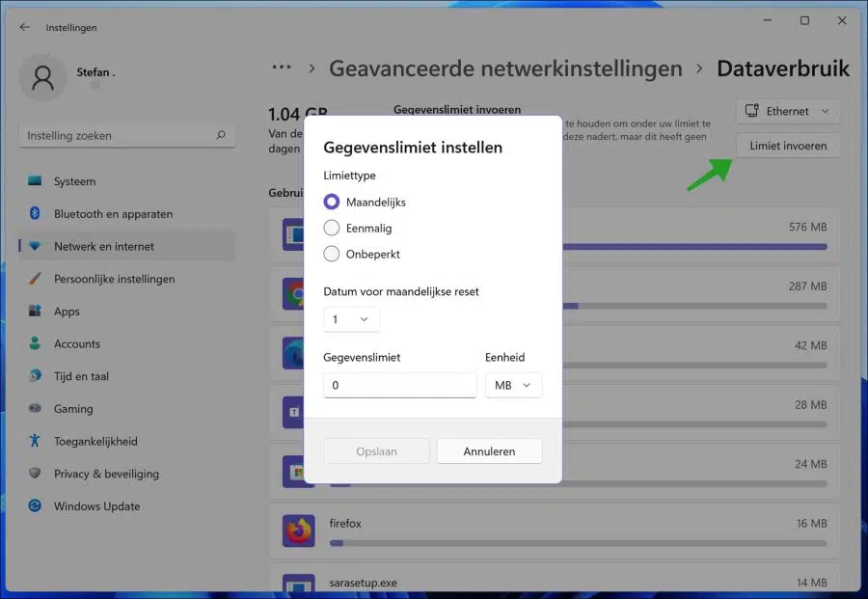868x599 pixels.
Task: Click the breadcrumb ellipsis icon
Action: pyautogui.click(x=282, y=68)
